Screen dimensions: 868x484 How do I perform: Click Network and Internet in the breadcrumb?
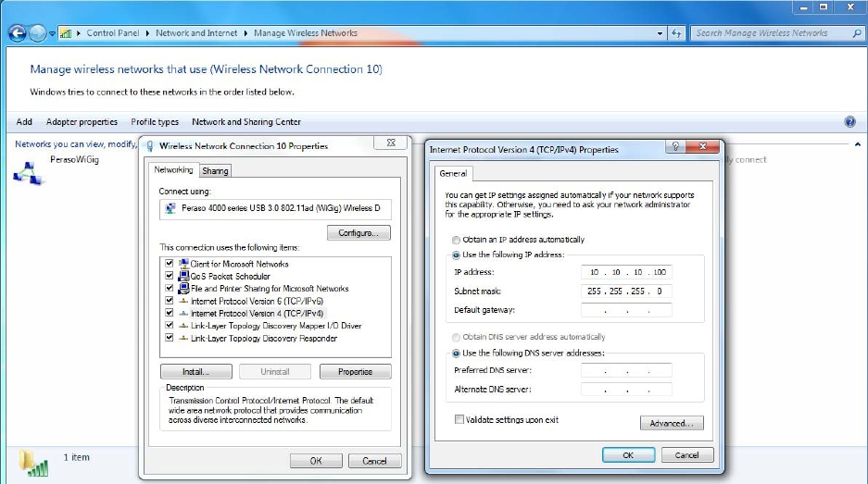(196, 33)
